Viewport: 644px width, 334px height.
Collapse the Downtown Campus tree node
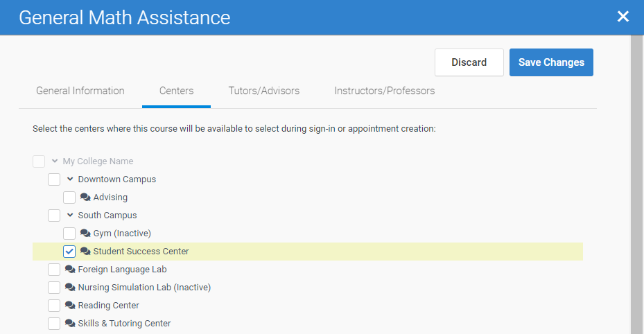click(x=70, y=179)
